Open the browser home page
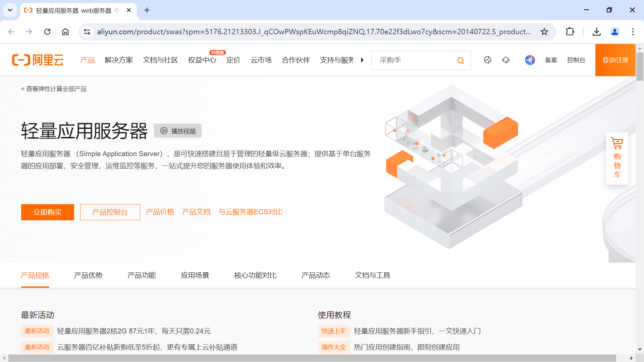The image size is (644, 362). tap(65, 32)
